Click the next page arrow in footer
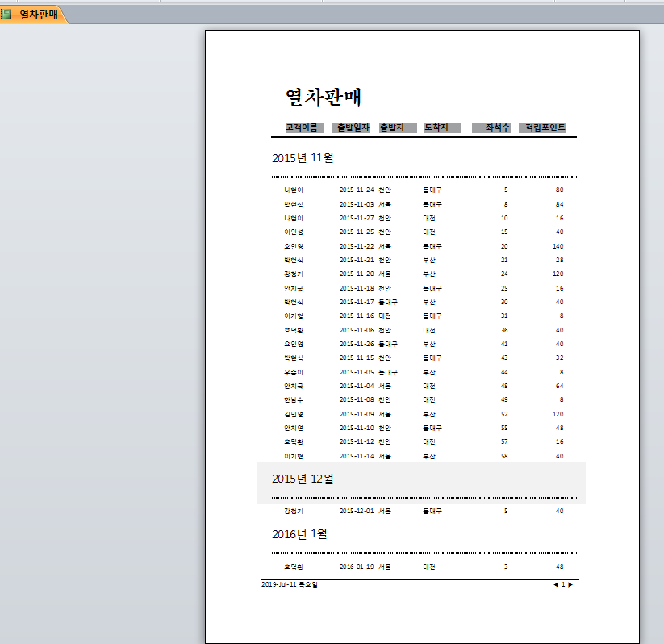The width and height of the screenshot is (664, 644). 571,584
